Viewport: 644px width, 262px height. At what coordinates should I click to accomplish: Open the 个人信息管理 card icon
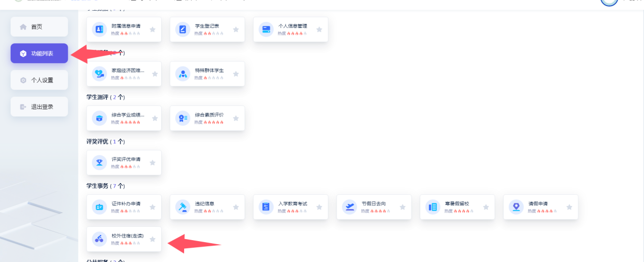pos(266,30)
